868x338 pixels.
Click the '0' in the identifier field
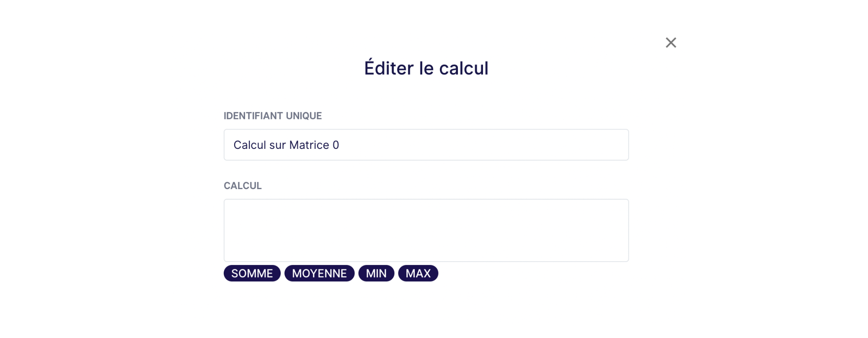click(336, 145)
